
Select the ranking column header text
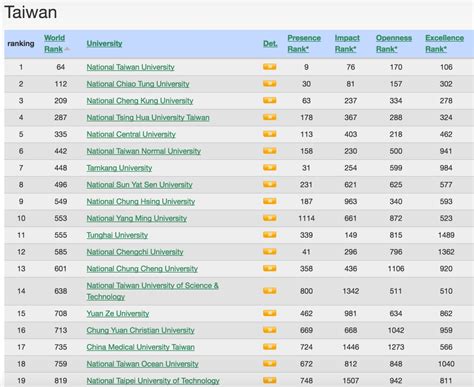point(21,43)
